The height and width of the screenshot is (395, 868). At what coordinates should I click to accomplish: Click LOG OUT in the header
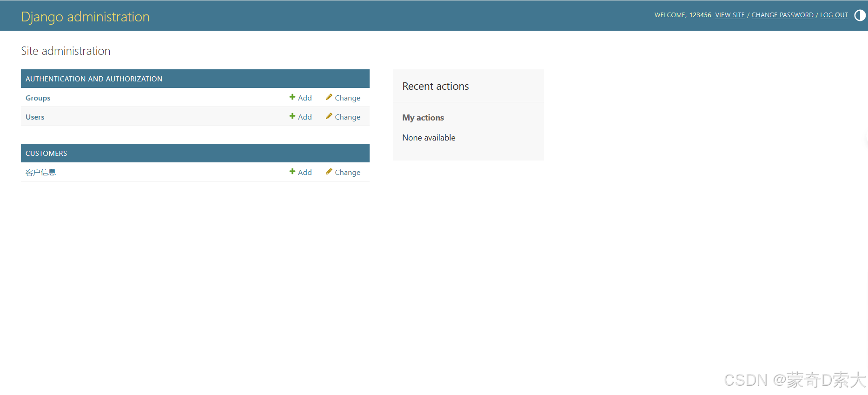[x=834, y=15]
